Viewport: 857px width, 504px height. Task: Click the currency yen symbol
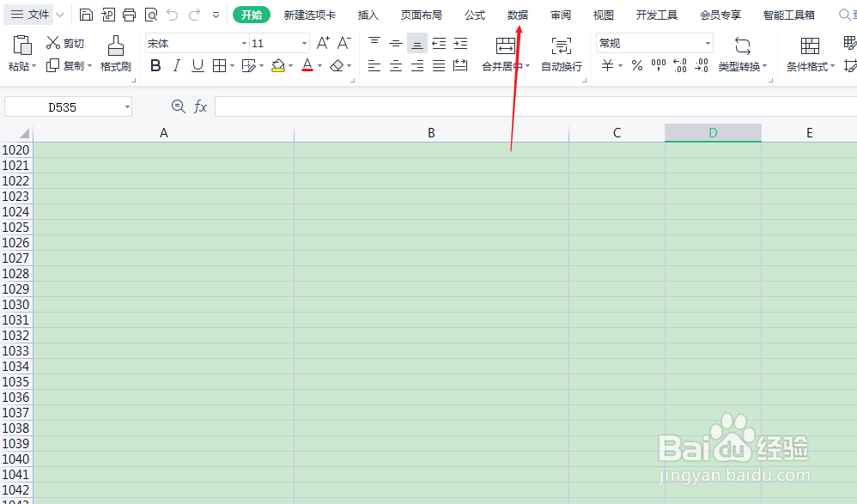pos(607,66)
